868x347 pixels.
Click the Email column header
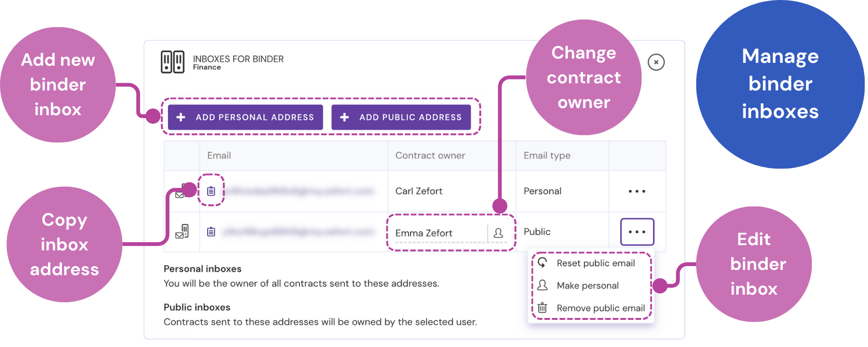click(219, 155)
